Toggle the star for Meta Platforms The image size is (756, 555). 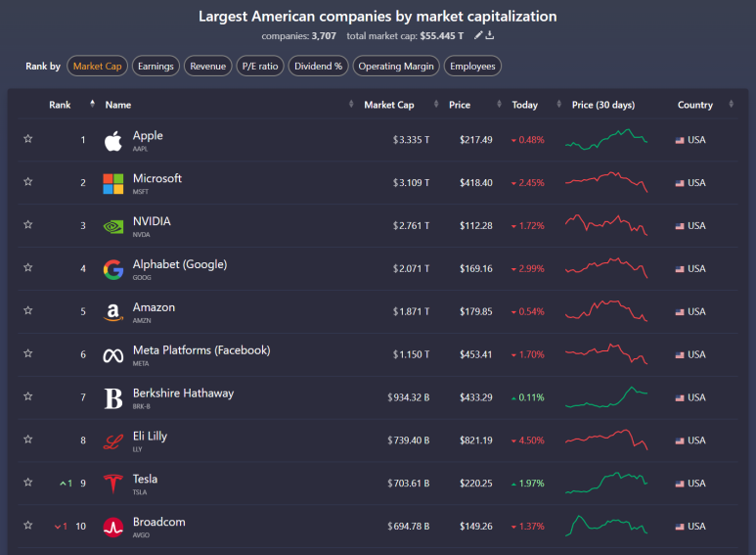click(x=28, y=353)
